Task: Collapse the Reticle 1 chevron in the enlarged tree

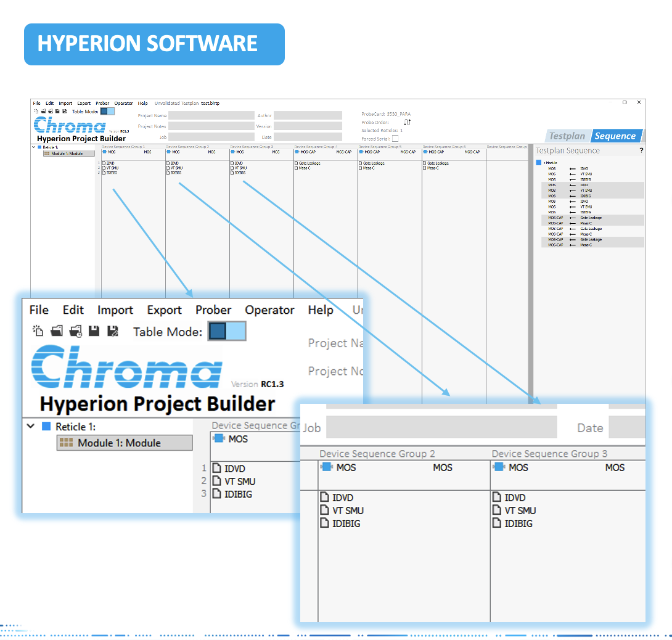Action: (31, 426)
